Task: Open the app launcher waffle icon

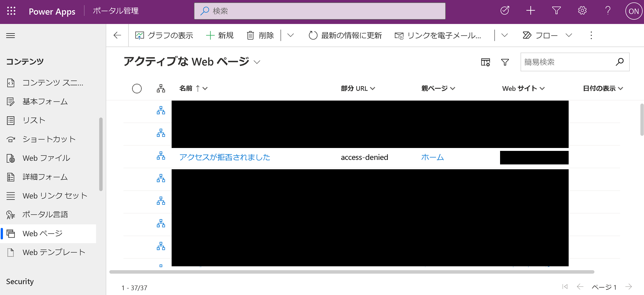Action: tap(11, 11)
